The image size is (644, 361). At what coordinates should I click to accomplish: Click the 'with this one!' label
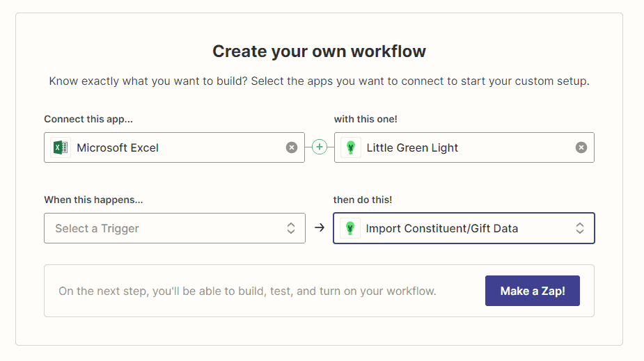[x=366, y=120]
